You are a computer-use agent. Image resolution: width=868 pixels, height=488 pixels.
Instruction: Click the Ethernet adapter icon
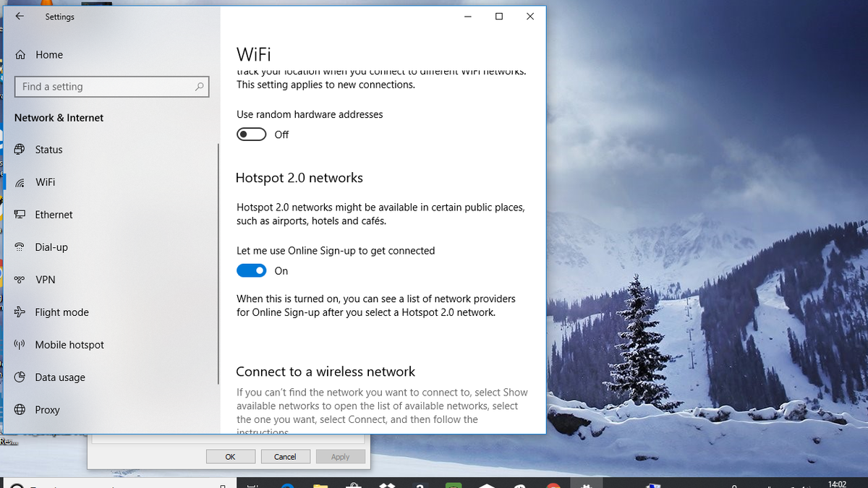click(x=20, y=215)
